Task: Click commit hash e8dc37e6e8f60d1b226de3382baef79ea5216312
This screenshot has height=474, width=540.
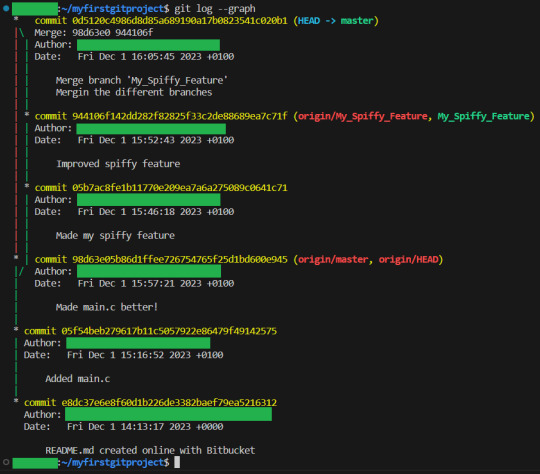Action: [x=169, y=403]
